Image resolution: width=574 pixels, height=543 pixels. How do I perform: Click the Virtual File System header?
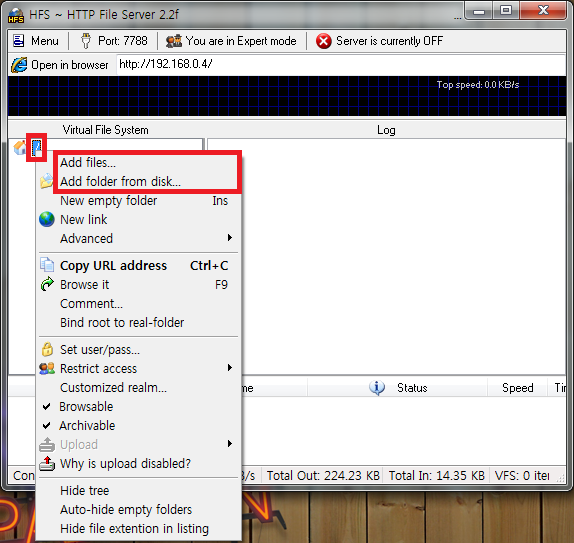click(x=105, y=130)
